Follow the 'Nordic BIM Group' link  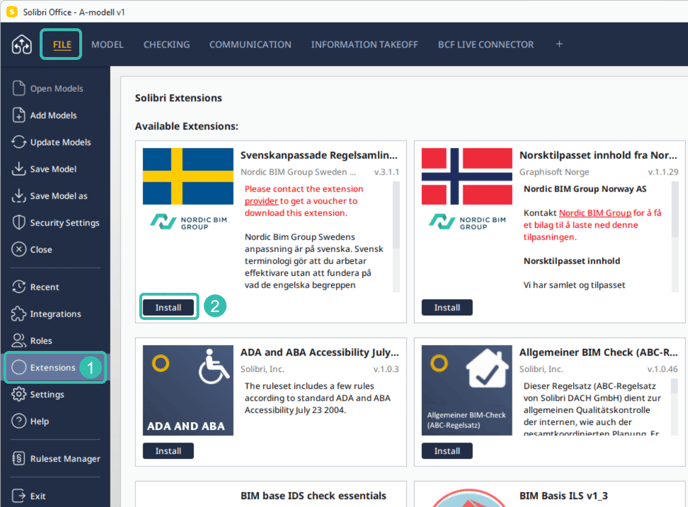coord(595,213)
